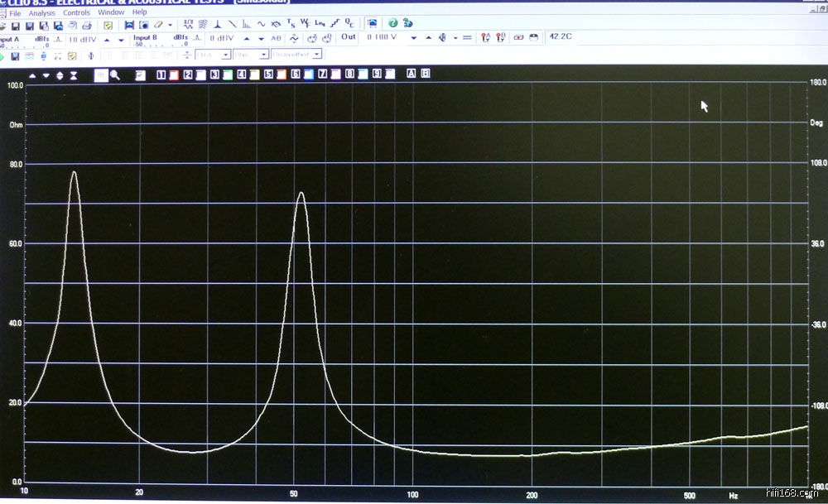Toggle overlay curve 1 checkbox
The width and height of the screenshot is (828, 504).
161,74
